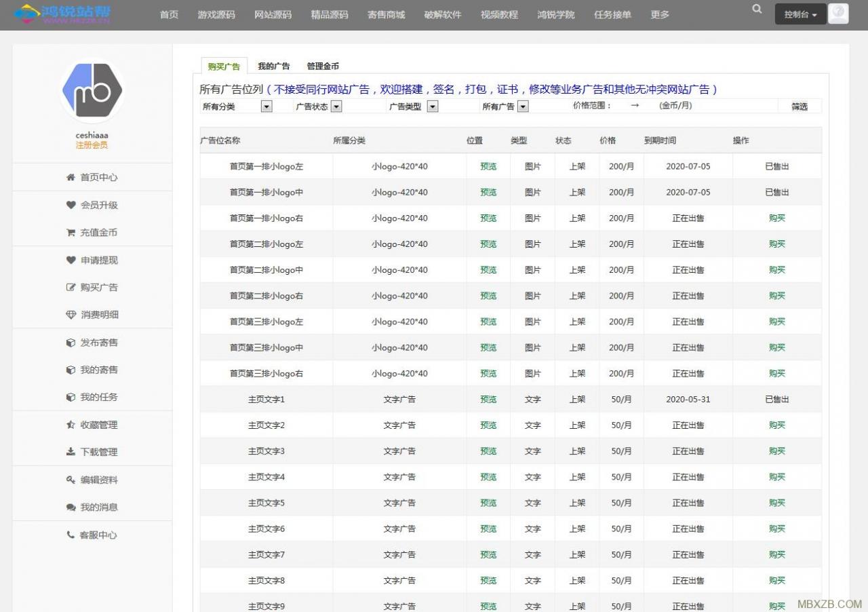
Task: Click the 到期时间 column header
Action: pyautogui.click(x=660, y=140)
